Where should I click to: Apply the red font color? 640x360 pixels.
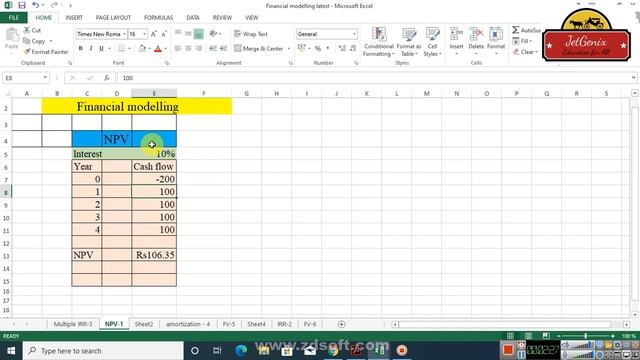[x=158, y=49]
